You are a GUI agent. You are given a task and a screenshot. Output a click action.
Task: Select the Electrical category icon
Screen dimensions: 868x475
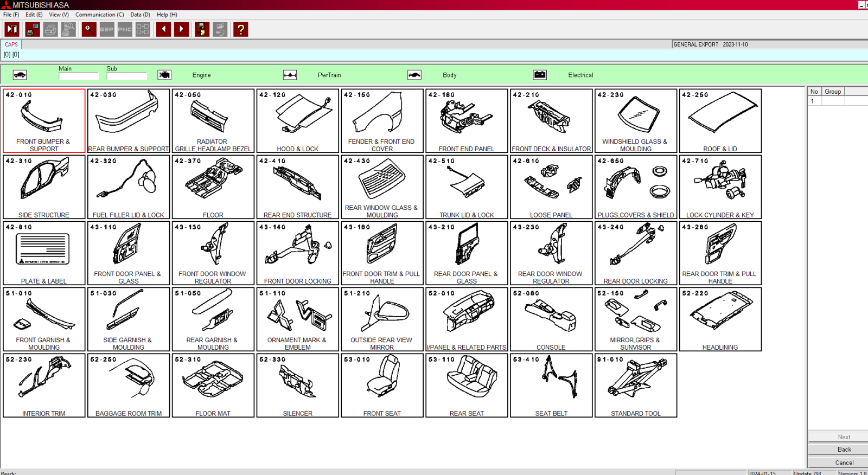pos(540,75)
